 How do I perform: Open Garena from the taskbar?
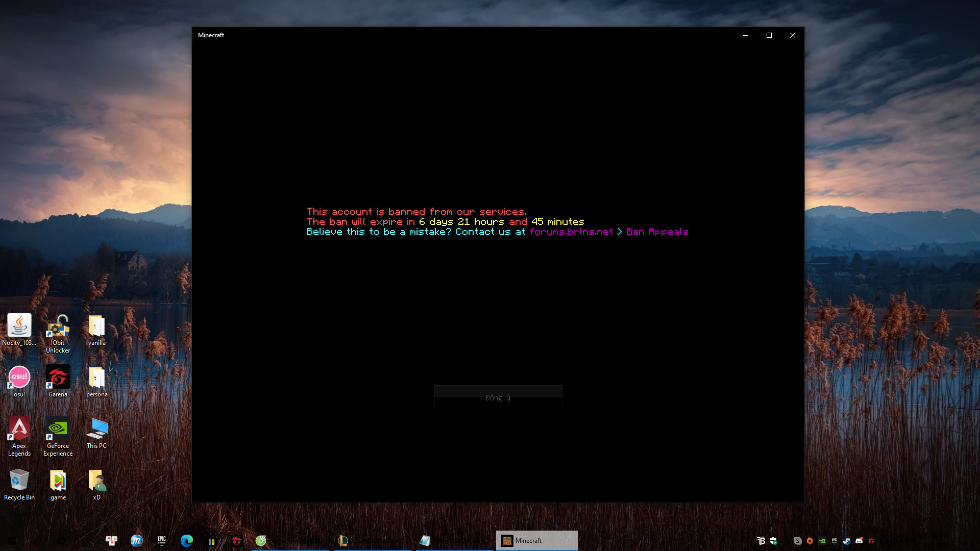pyautogui.click(x=236, y=541)
